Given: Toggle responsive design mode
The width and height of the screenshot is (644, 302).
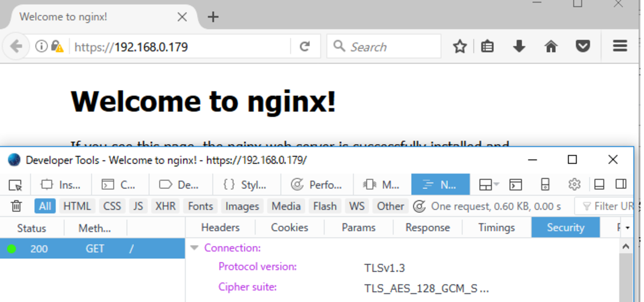Looking at the screenshot, I should click(x=544, y=184).
